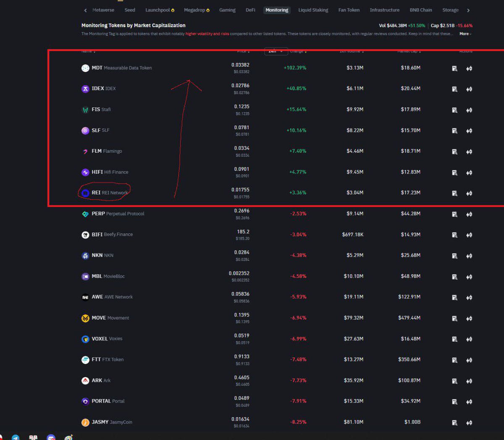
Task: Open the AWE Network token link
Action: tap(112, 297)
